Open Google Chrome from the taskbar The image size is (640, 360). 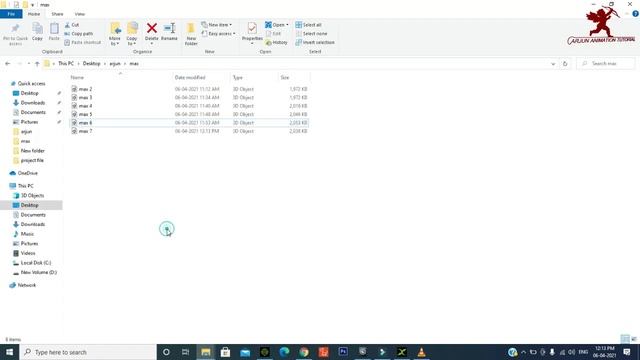[304, 352]
